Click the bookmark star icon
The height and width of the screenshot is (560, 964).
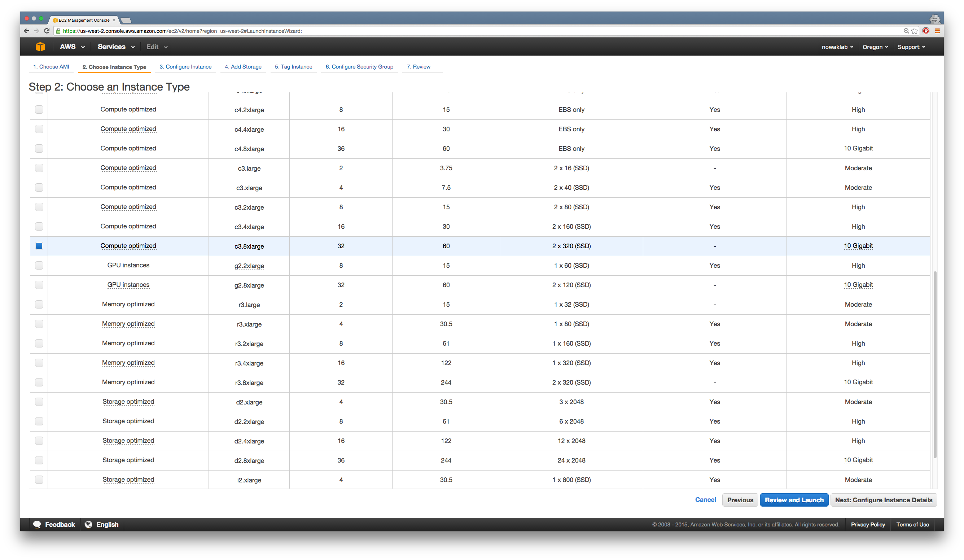pos(914,31)
